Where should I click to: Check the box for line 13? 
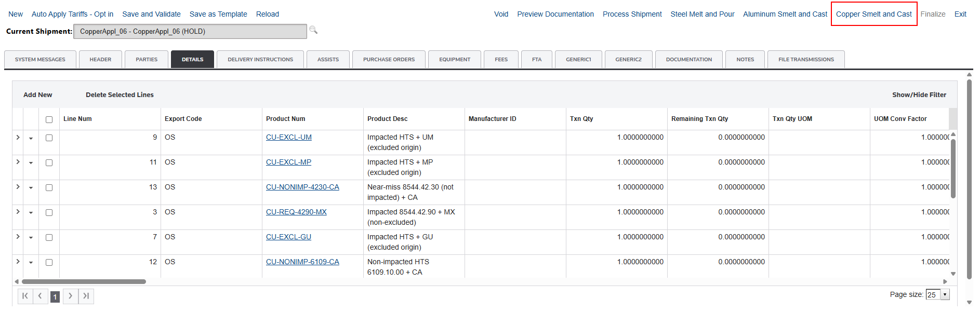coord(49,187)
